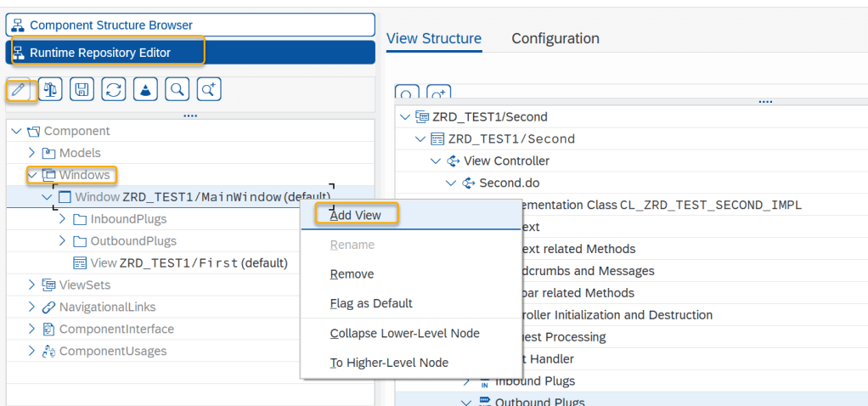The height and width of the screenshot is (406, 868).
Task: Choose Flag as Default menu entry
Action: point(371,303)
